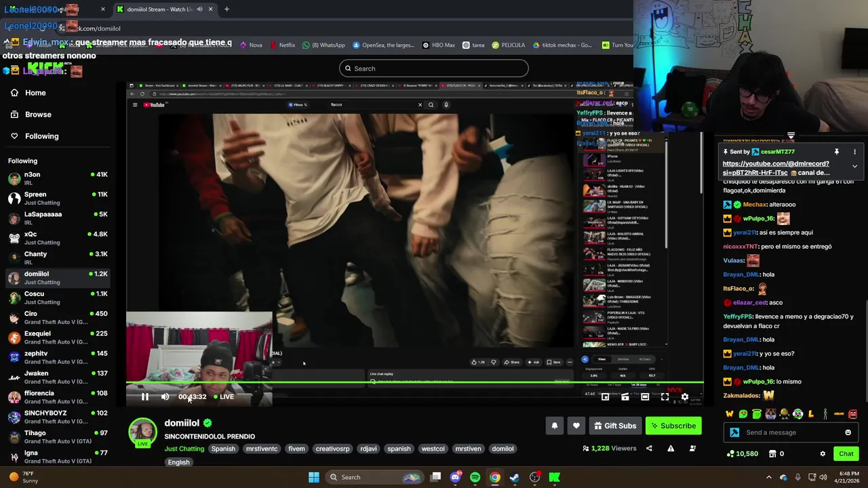Open WhatsApp bookmark
The image size is (868, 488).
pyautogui.click(x=323, y=45)
